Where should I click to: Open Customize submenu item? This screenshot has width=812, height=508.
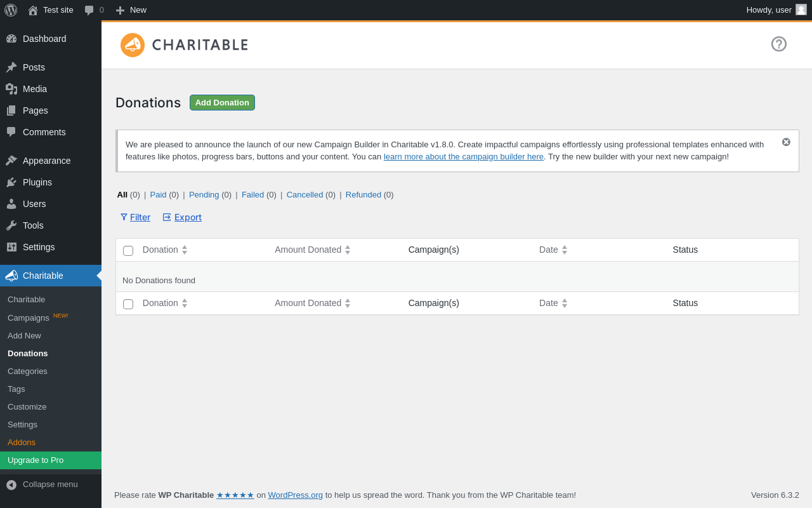pos(51,406)
